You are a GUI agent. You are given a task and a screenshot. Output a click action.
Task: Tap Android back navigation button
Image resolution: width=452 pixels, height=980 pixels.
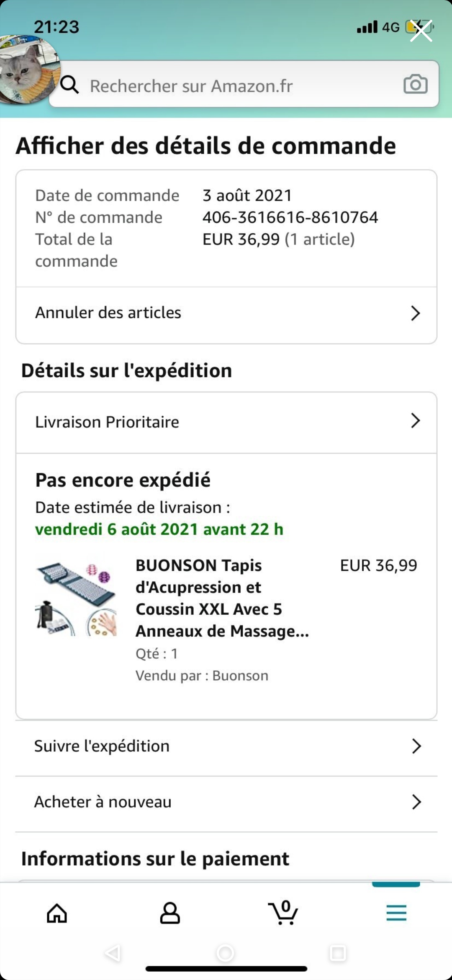(113, 953)
